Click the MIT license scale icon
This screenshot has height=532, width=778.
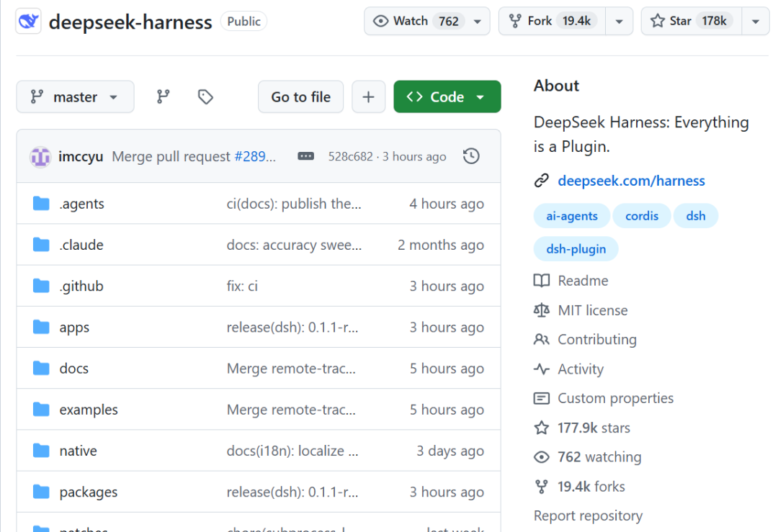[x=541, y=310]
